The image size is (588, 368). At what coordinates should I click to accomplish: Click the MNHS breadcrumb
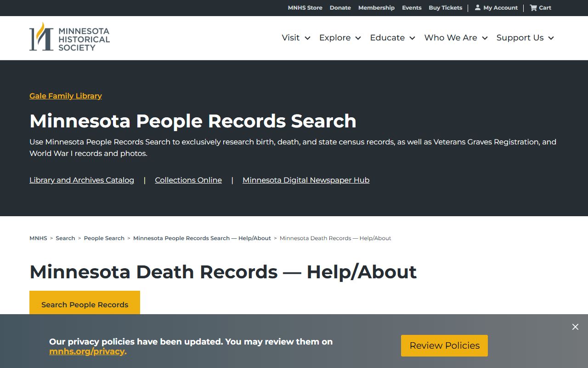tap(38, 238)
